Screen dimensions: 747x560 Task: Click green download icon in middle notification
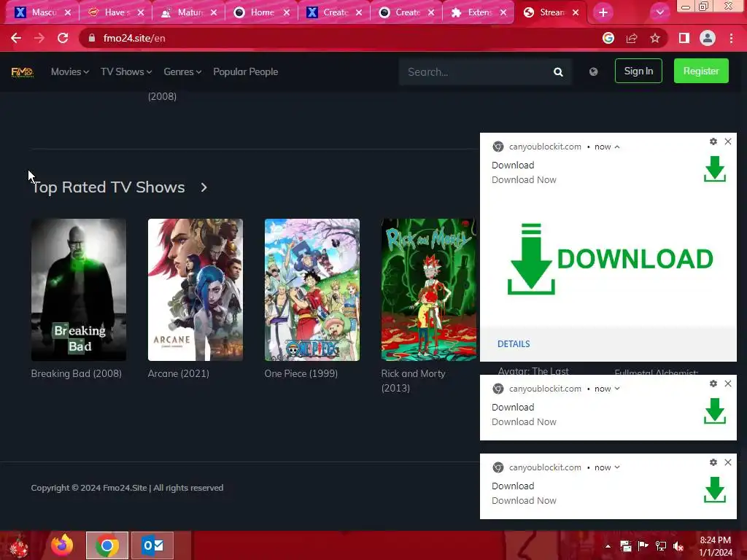click(x=715, y=411)
